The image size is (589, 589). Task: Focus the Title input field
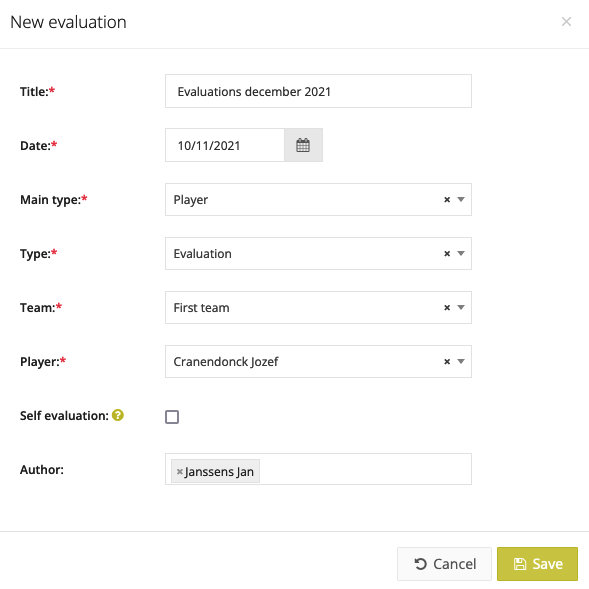318,91
